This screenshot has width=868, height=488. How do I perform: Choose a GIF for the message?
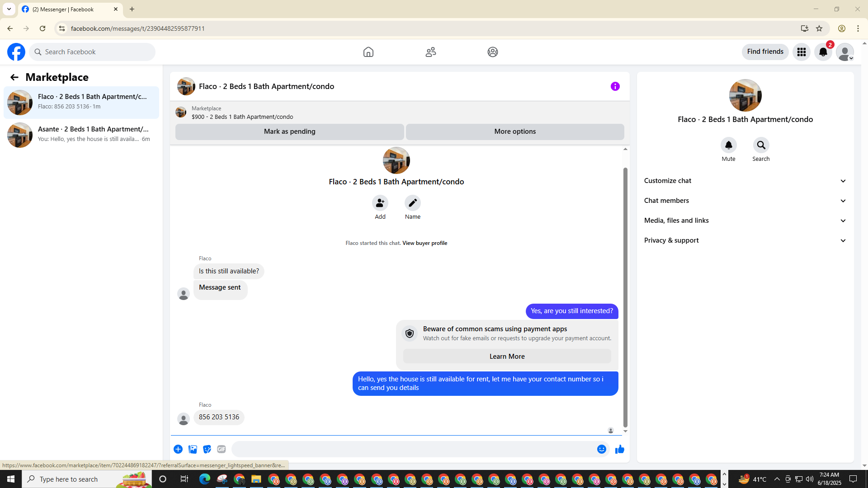pos(222,449)
